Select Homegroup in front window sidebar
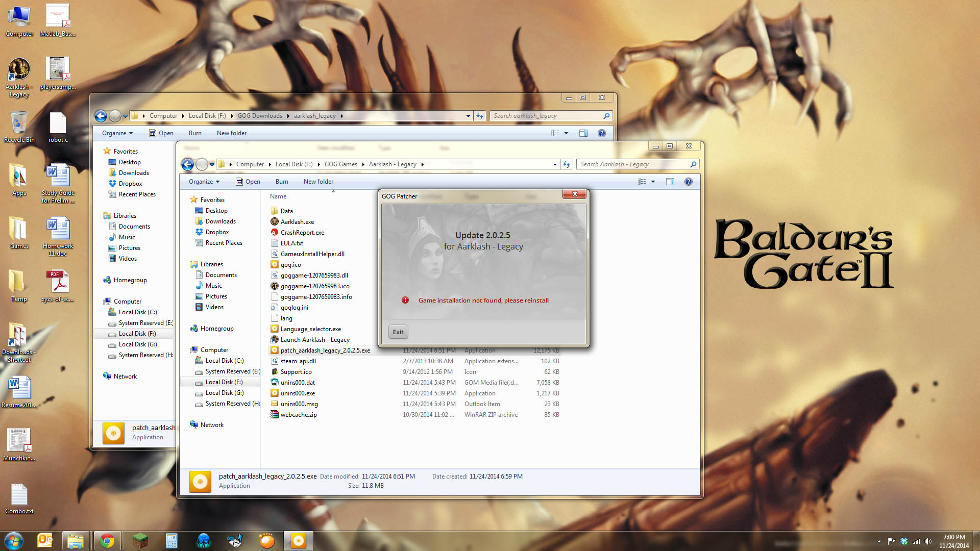Screen dimensions: 980x551 click(217, 329)
